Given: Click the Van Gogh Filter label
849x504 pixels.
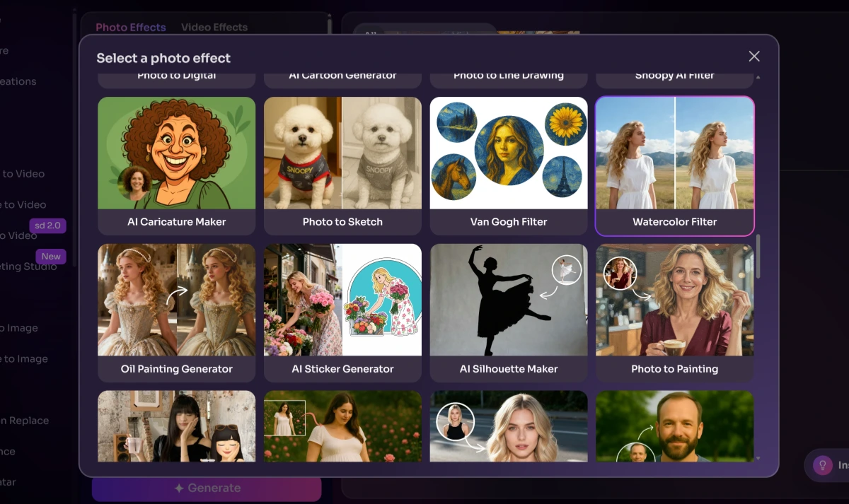Looking at the screenshot, I should pos(509,222).
